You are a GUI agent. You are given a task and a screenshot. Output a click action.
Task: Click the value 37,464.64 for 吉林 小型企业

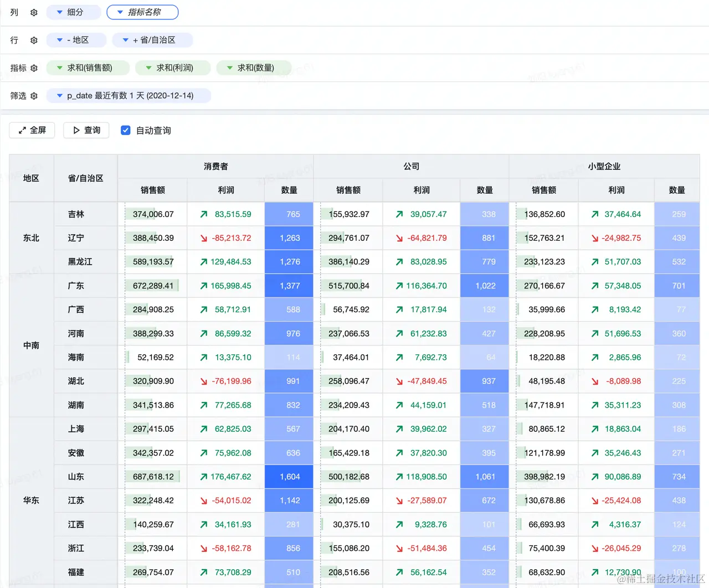[x=623, y=214]
